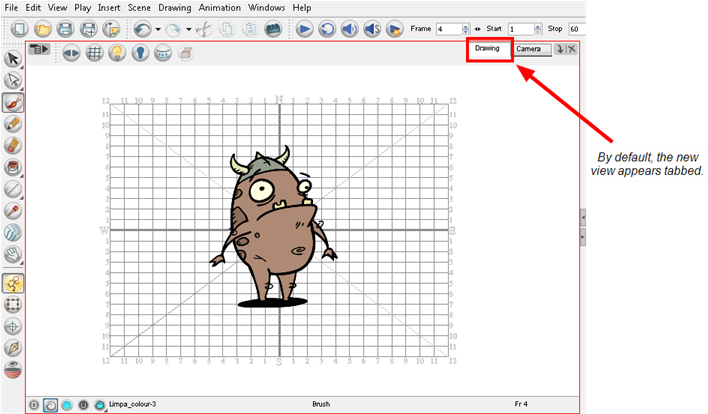Expand the Redo dropdown arrow
This screenshot has height=414, width=708.
tap(189, 29)
